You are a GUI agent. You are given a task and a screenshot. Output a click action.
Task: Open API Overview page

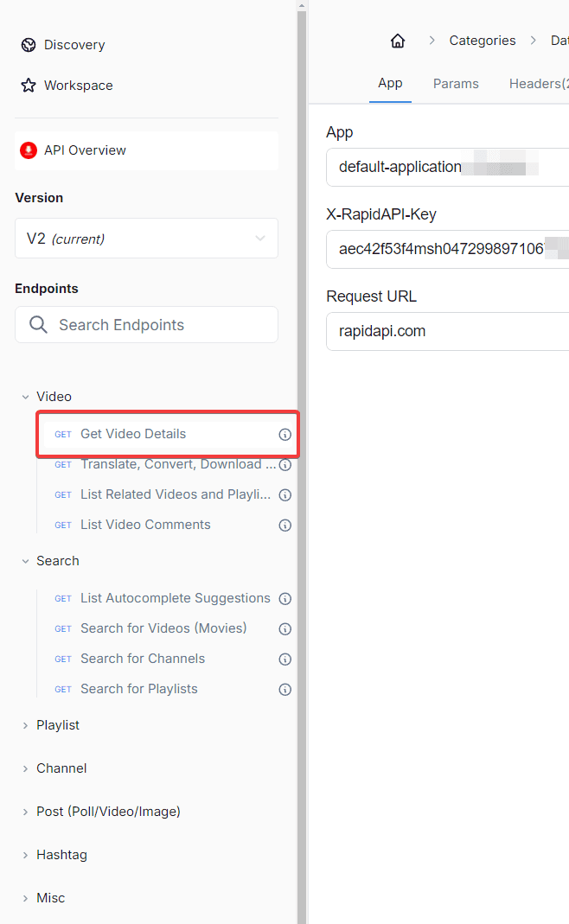point(85,150)
